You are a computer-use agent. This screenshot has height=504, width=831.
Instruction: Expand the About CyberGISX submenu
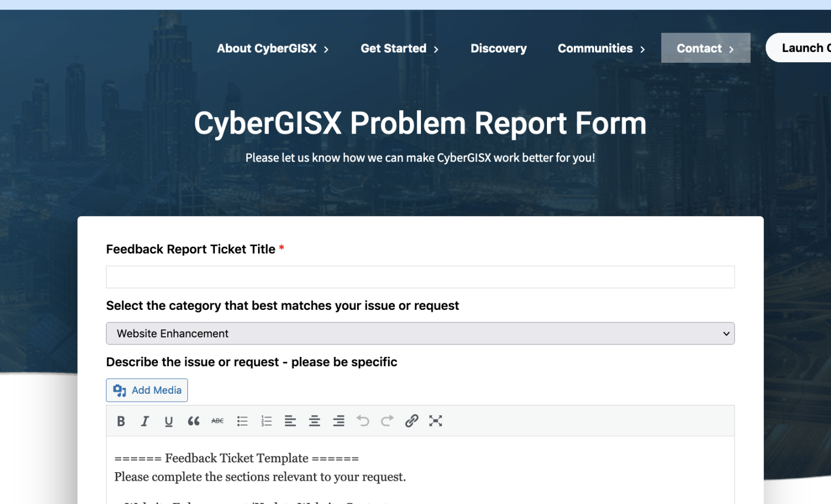coord(326,49)
